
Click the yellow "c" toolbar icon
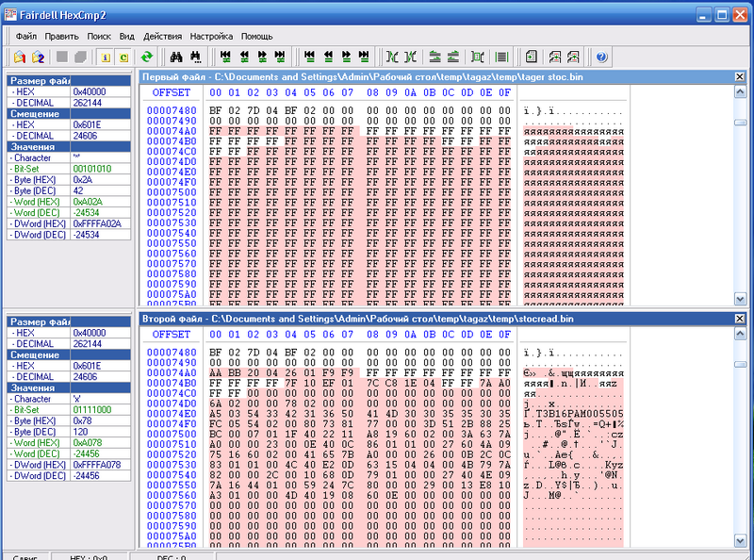[x=123, y=58]
